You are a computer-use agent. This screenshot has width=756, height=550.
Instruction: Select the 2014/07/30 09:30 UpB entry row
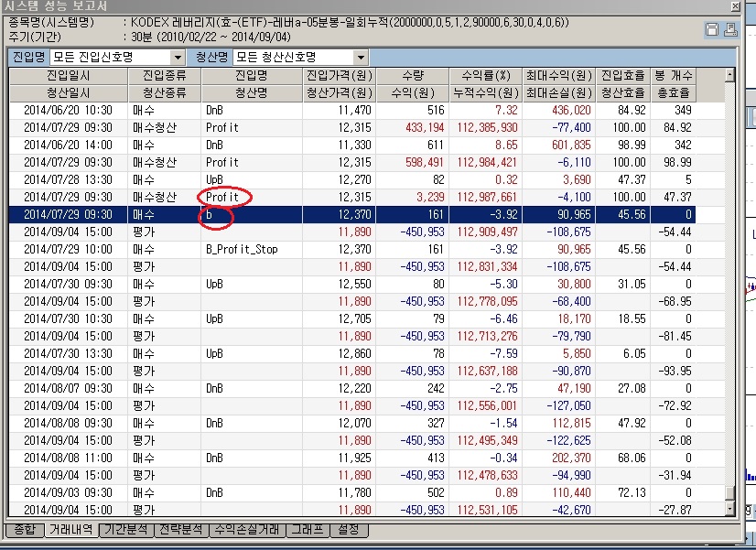352,284
